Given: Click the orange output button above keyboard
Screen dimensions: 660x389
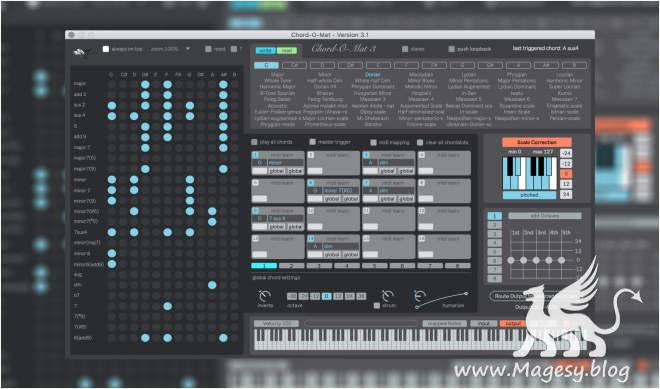Looking at the screenshot, I should click(513, 323).
